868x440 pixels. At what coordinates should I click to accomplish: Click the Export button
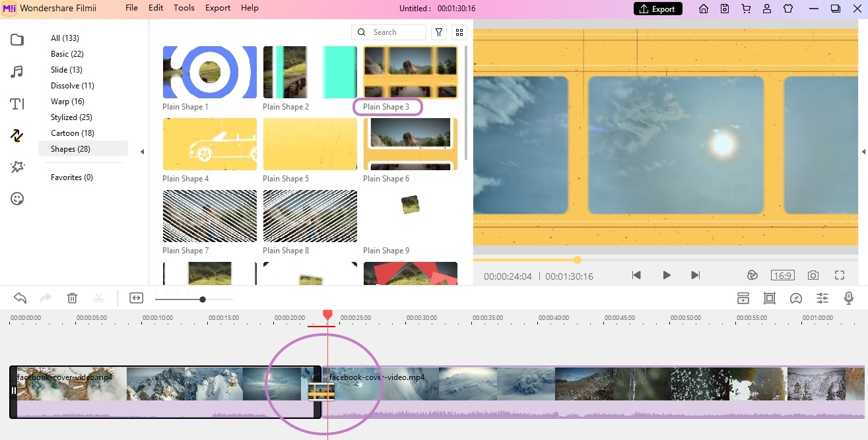658,9
